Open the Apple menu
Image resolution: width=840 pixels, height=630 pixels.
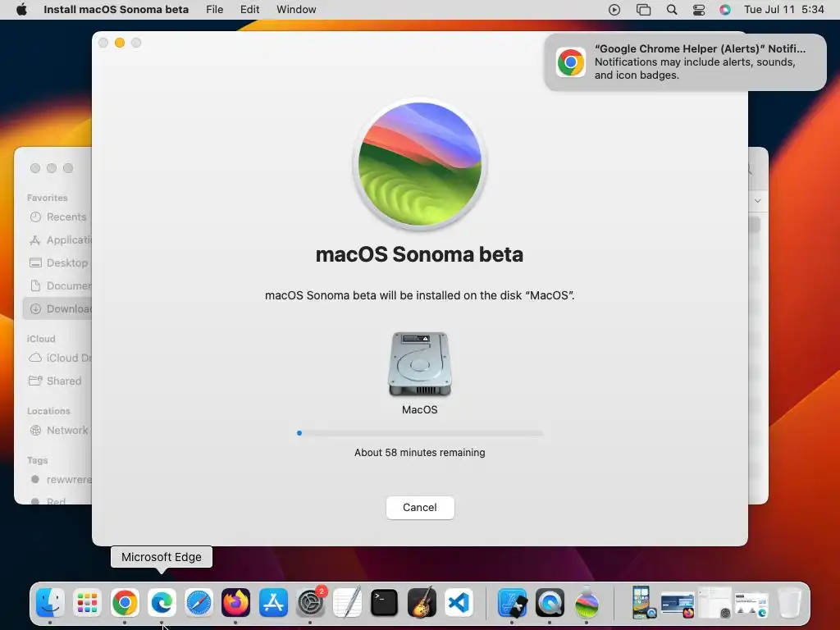coord(22,10)
